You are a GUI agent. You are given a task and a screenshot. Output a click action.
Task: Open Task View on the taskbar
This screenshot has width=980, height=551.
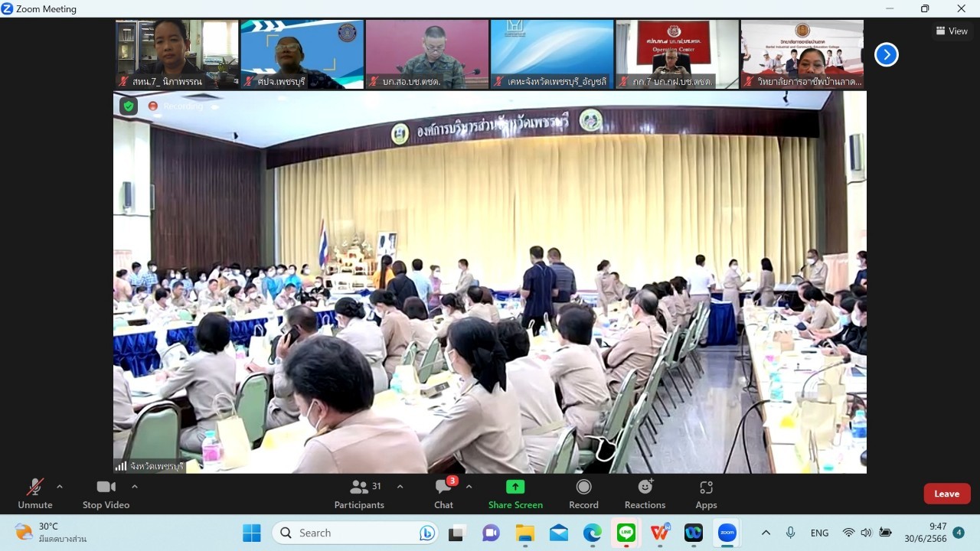457,533
